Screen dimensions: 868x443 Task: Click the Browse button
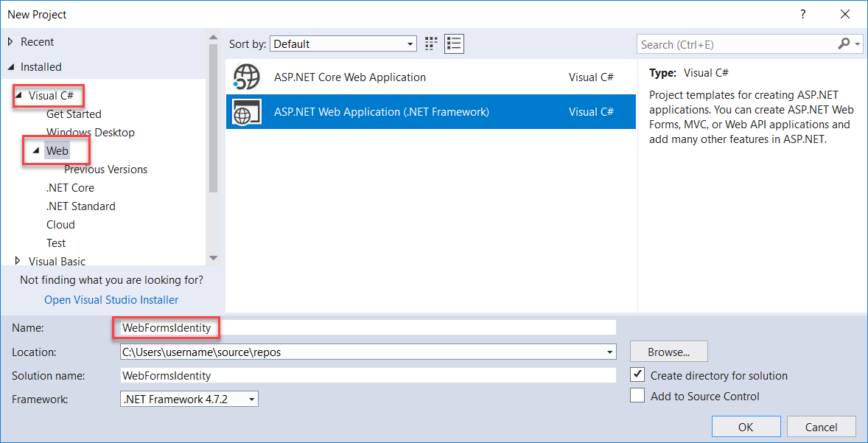pyautogui.click(x=668, y=352)
